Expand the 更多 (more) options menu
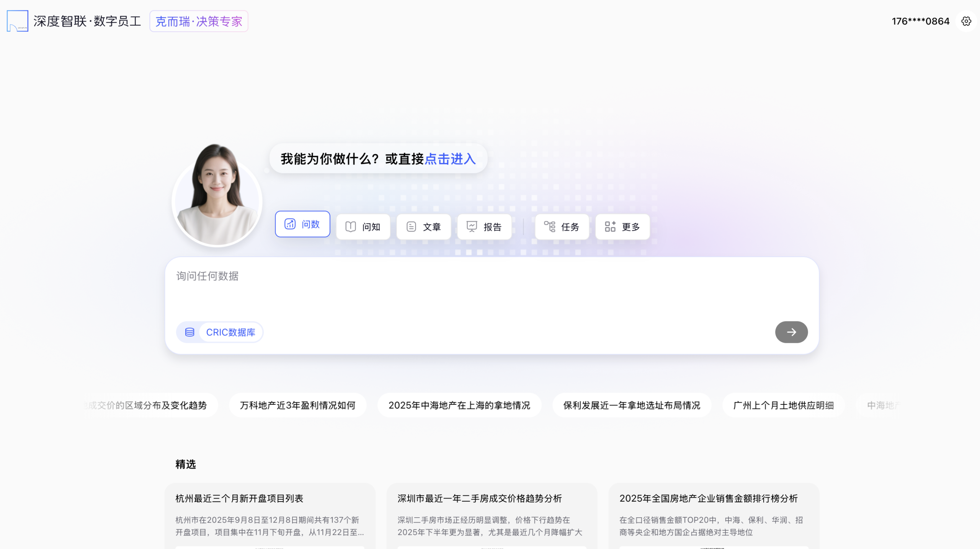This screenshot has width=980, height=549. click(x=622, y=226)
